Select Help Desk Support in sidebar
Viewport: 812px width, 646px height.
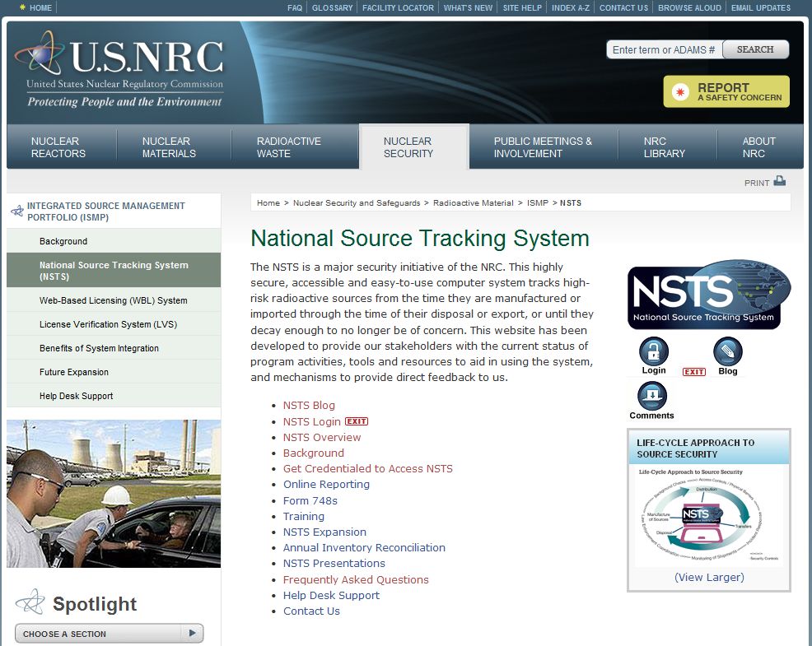click(114, 396)
